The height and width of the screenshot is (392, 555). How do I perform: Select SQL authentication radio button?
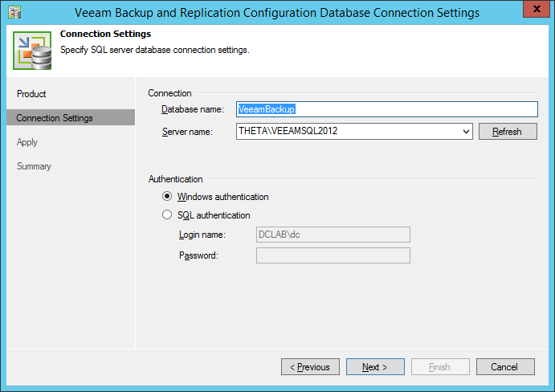[x=167, y=215]
